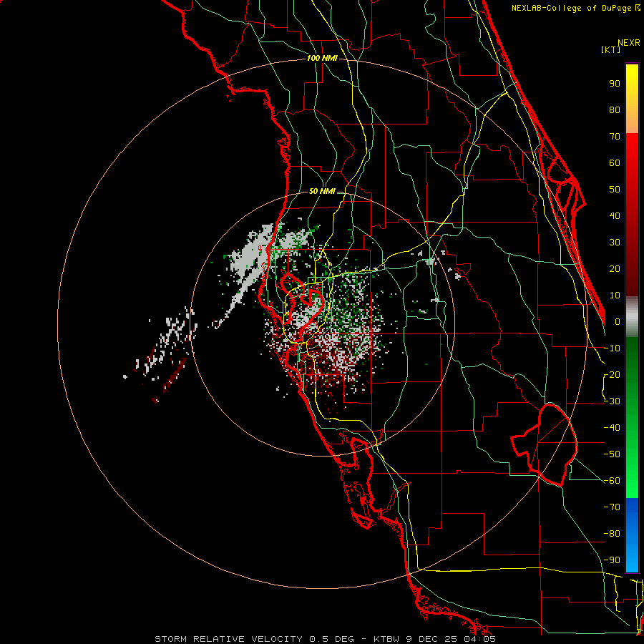Click the 80 value on the velocity scale
This screenshot has width=644, height=644.
coord(615,110)
